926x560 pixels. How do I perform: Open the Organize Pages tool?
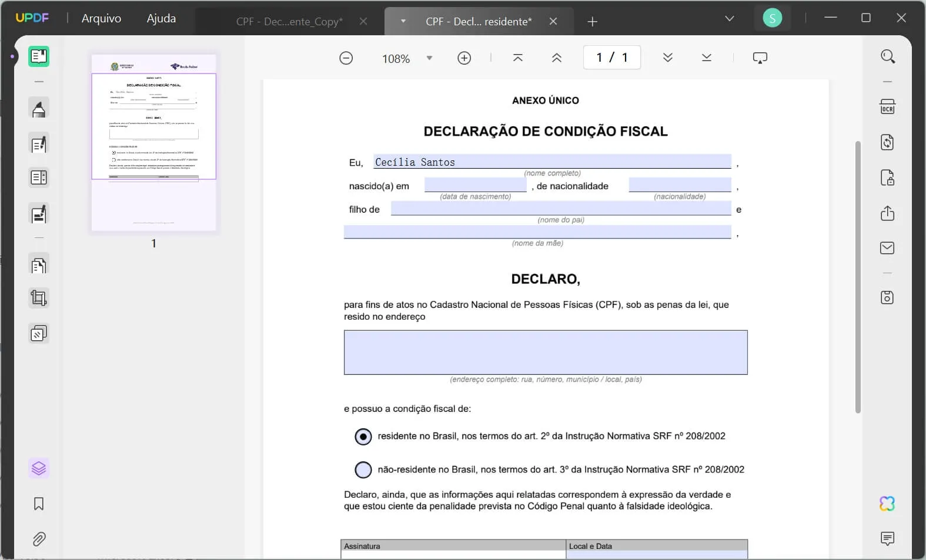point(39,266)
